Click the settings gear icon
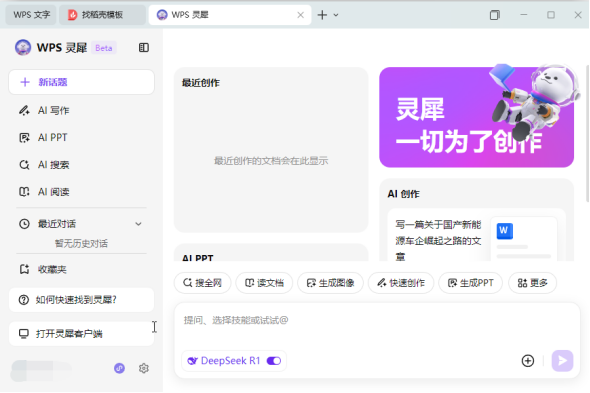Screen dimensions: 590x393 pos(144,368)
